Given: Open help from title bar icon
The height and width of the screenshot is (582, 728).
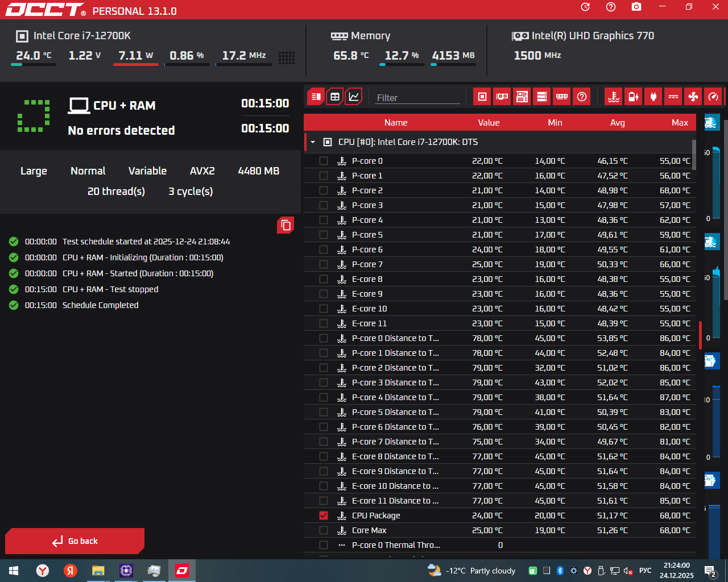Looking at the screenshot, I should tap(611, 7).
